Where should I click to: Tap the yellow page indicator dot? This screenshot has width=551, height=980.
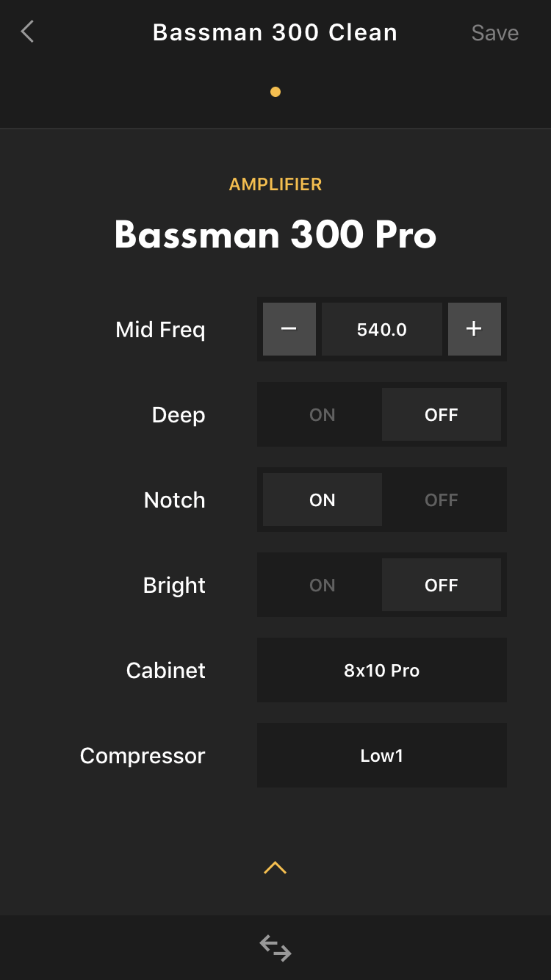275,92
